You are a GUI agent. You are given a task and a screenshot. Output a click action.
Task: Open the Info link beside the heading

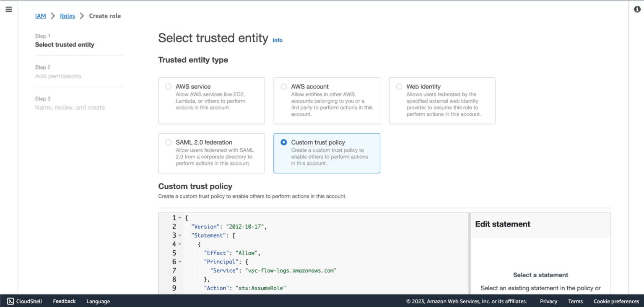tap(278, 40)
